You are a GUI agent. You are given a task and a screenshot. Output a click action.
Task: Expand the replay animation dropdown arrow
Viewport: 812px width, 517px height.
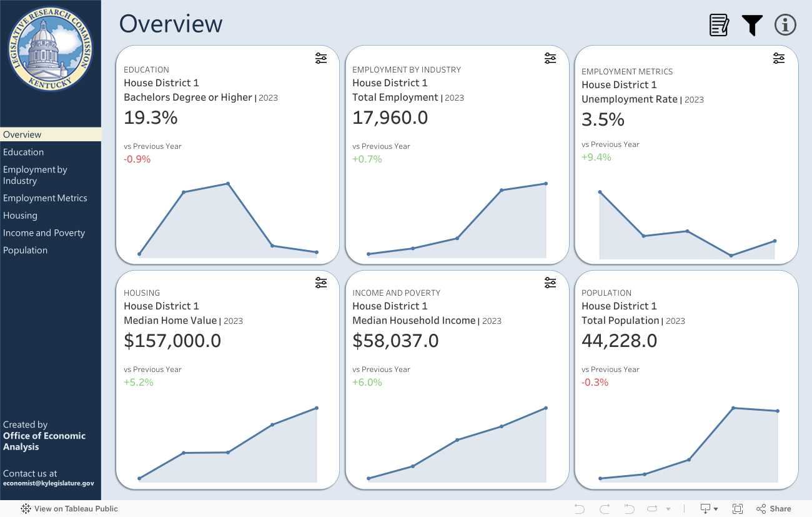click(x=668, y=509)
